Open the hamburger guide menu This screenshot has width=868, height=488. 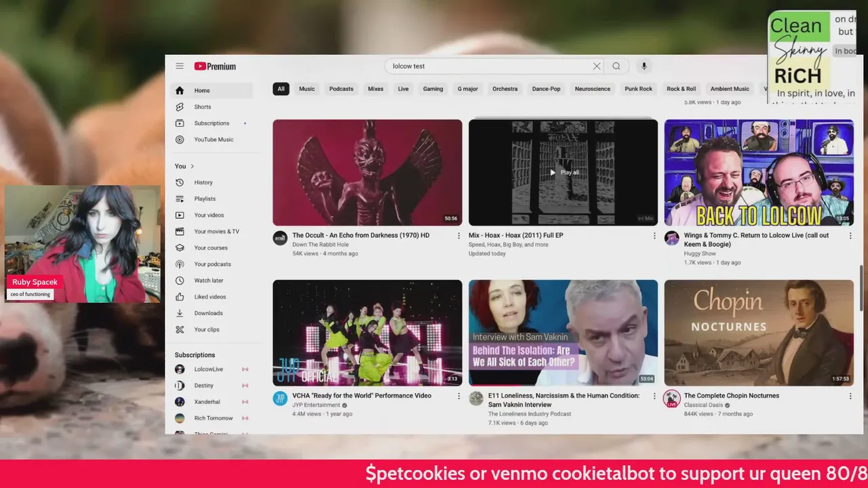click(x=180, y=66)
